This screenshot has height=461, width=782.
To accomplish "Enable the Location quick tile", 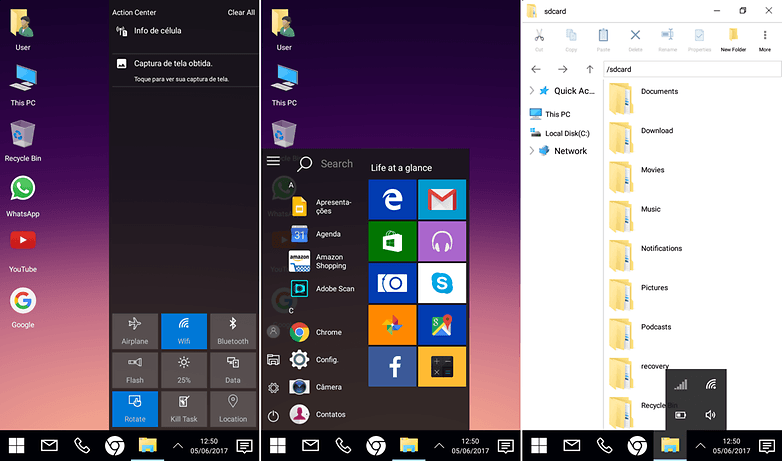I will [x=233, y=409].
